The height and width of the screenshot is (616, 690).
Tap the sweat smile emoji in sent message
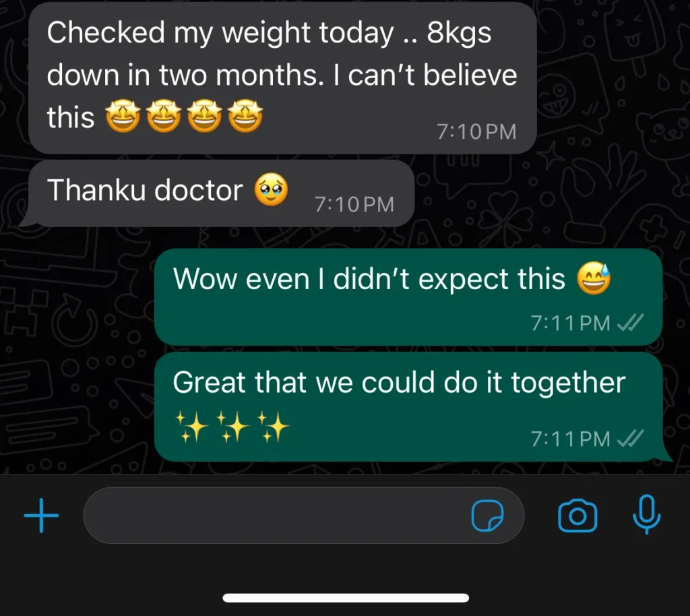(594, 278)
